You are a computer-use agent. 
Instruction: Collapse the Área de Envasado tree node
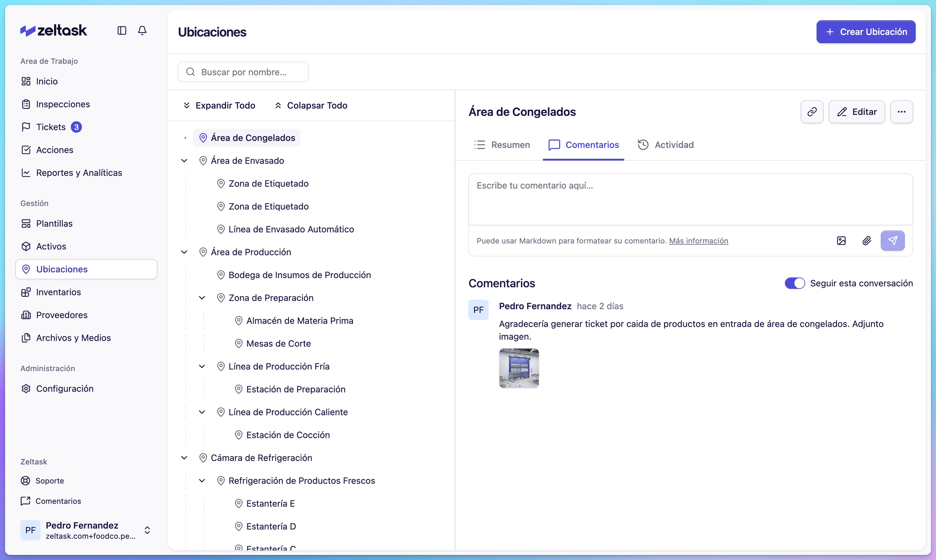tap(184, 160)
